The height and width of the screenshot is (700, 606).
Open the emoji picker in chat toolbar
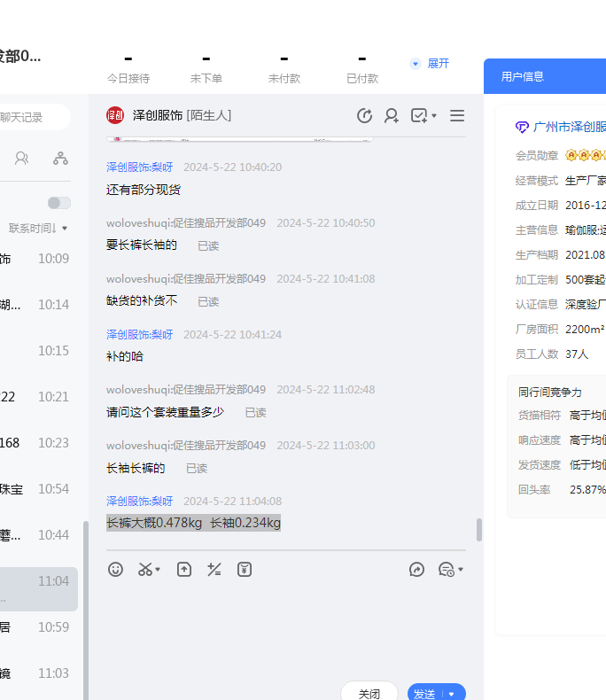coord(115,570)
